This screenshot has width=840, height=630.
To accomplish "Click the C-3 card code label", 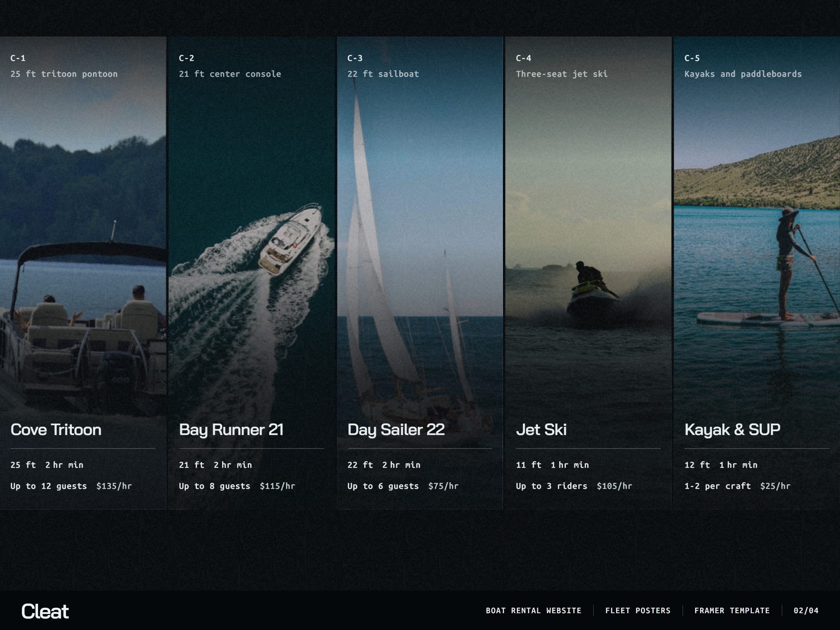I will [355, 58].
